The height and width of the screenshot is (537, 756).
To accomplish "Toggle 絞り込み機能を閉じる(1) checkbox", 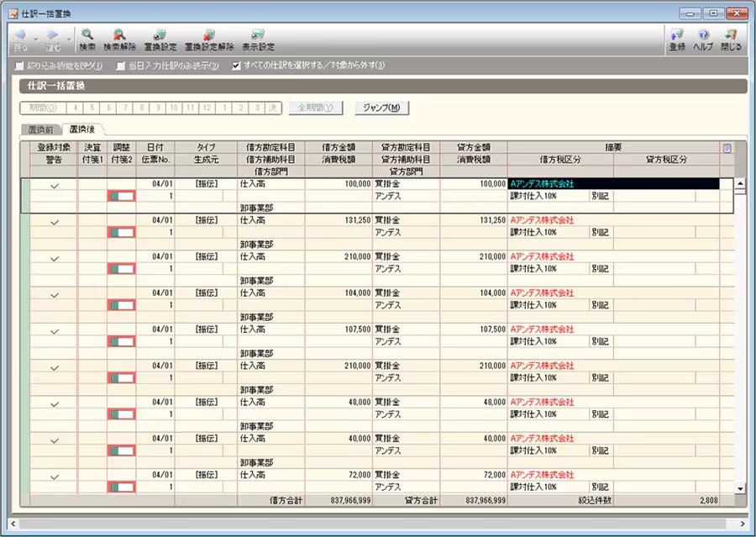I will [19, 66].
